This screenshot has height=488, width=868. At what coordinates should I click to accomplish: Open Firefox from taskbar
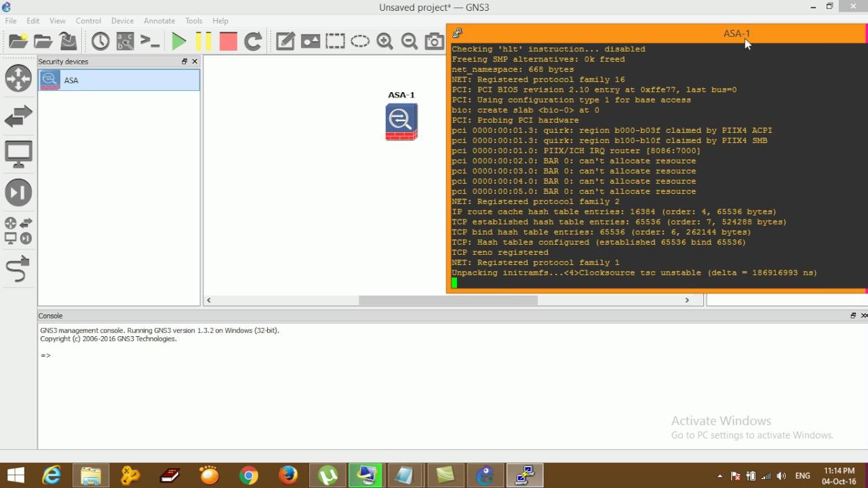288,476
